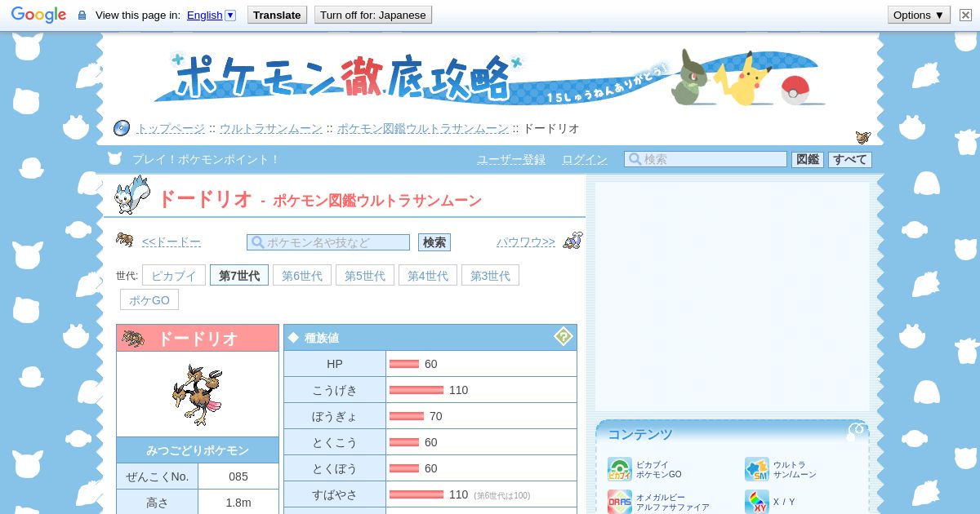
Task: Click the オメガルビー アルファサファイア text link
Action: coord(673,502)
